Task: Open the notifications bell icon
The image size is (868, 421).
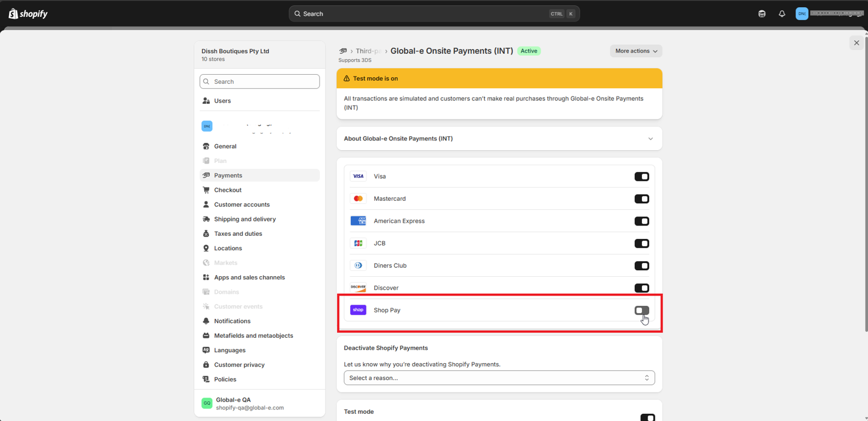Action: [782, 14]
